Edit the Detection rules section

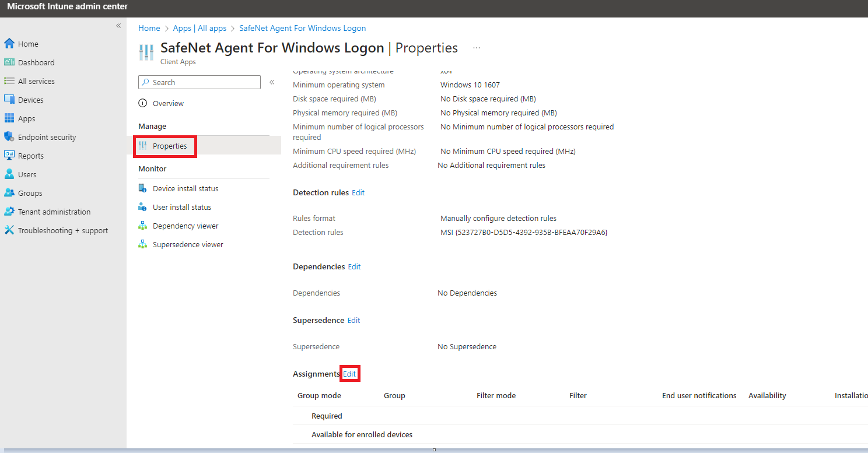tap(358, 192)
